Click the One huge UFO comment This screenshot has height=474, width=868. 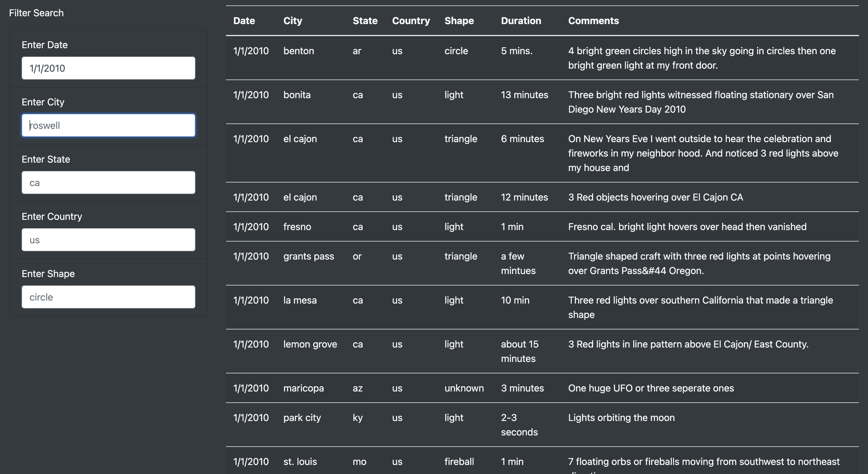pos(651,388)
